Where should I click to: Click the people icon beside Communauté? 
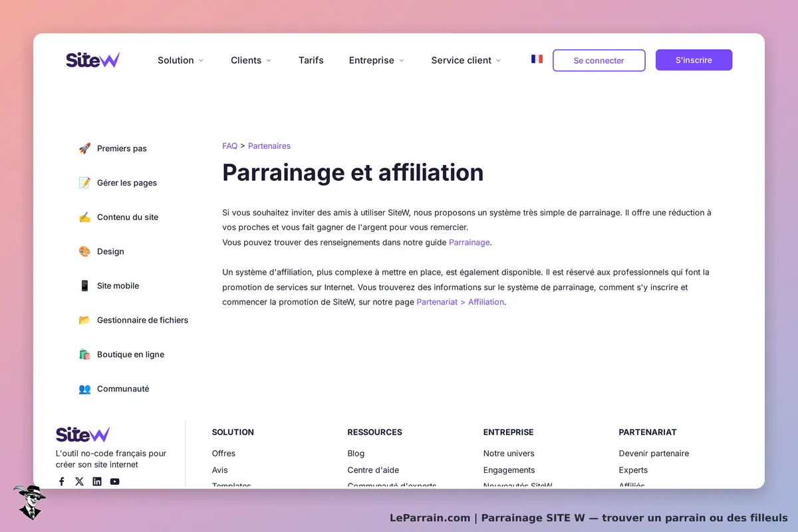(84, 389)
